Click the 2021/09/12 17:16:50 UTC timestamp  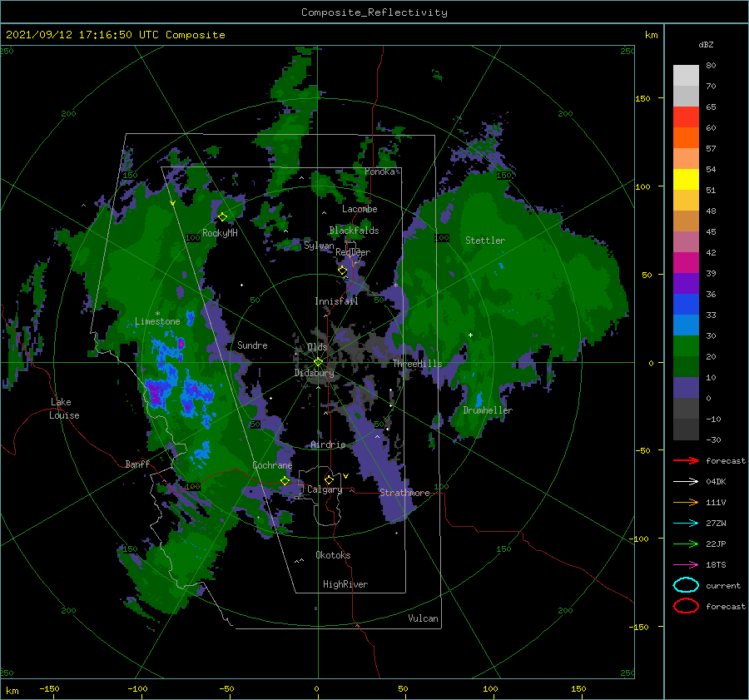tap(115, 35)
